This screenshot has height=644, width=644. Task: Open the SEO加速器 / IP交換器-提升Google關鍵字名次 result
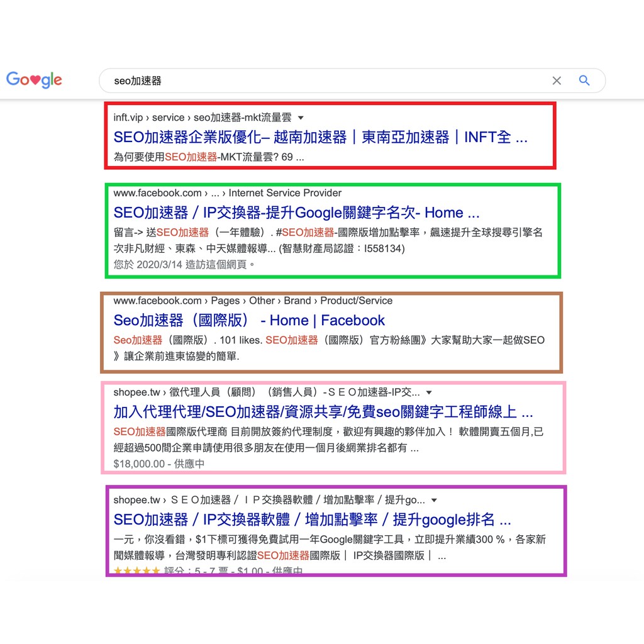(x=296, y=213)
